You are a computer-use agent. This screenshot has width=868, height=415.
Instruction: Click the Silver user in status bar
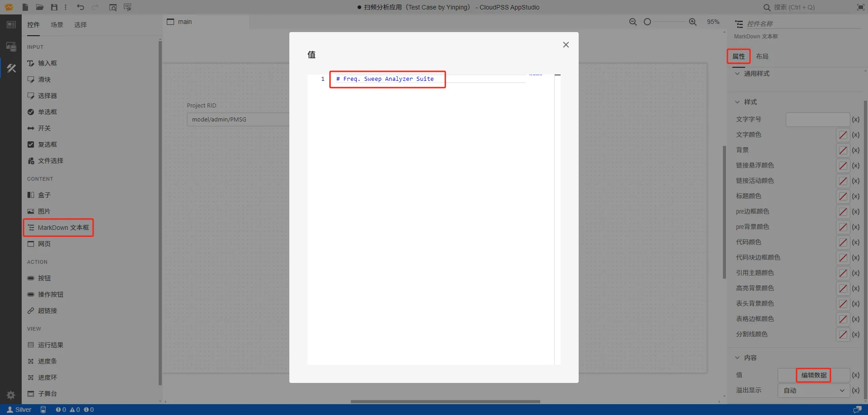(19, 410)
